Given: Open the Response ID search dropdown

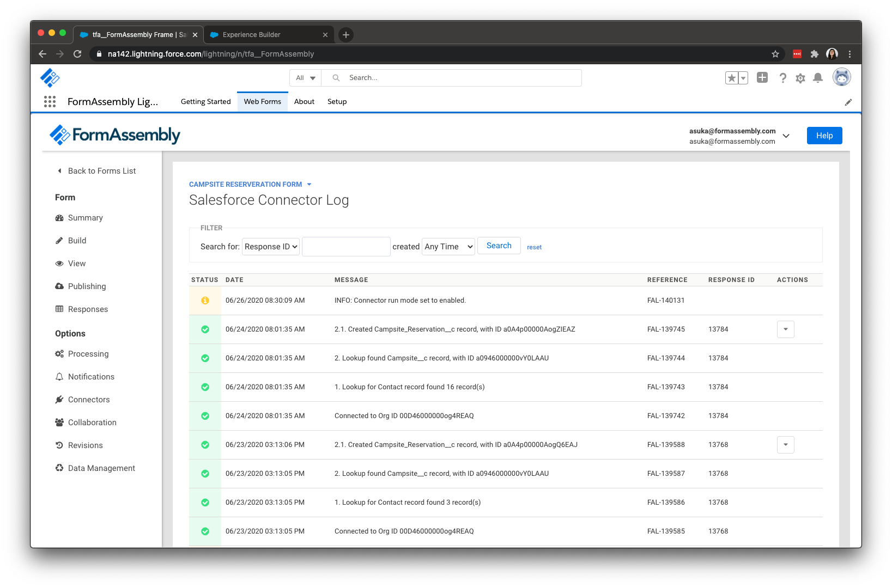Looking at the screenshot, I should (x=270, y=246).
